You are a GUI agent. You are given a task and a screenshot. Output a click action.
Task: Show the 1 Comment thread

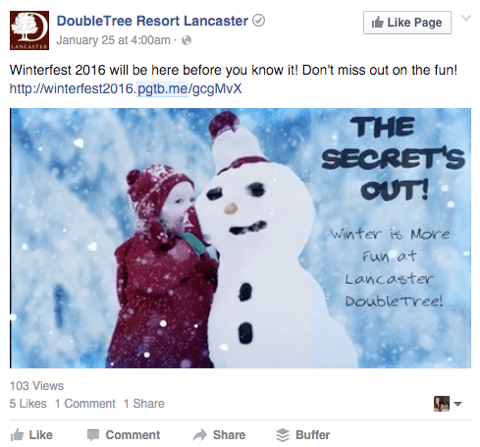85,404
